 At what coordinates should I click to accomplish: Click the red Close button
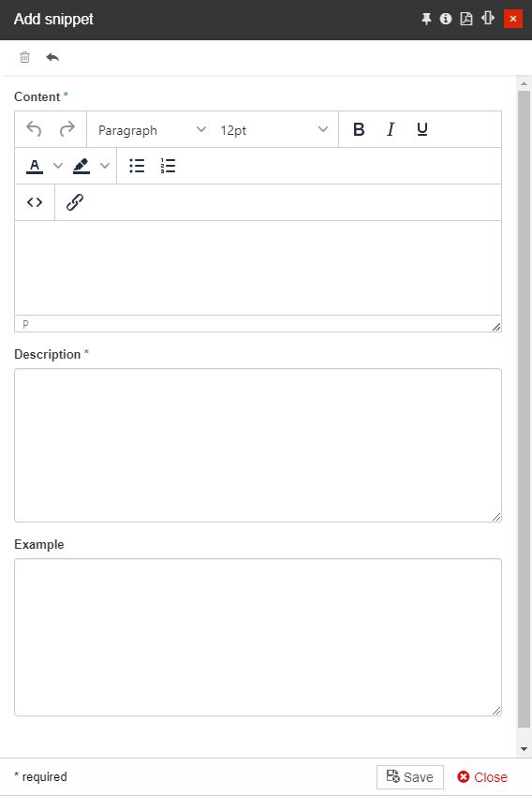pos(482,776)
